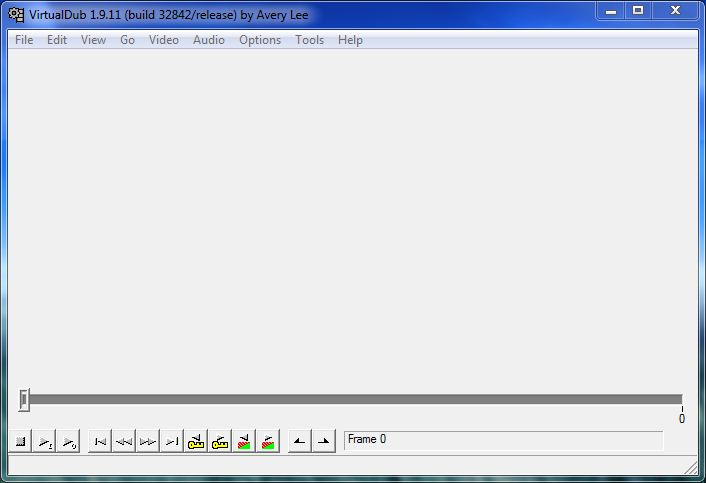Go to the previous key frame
The height and width of the screenshot is (483, 706).
196,441
